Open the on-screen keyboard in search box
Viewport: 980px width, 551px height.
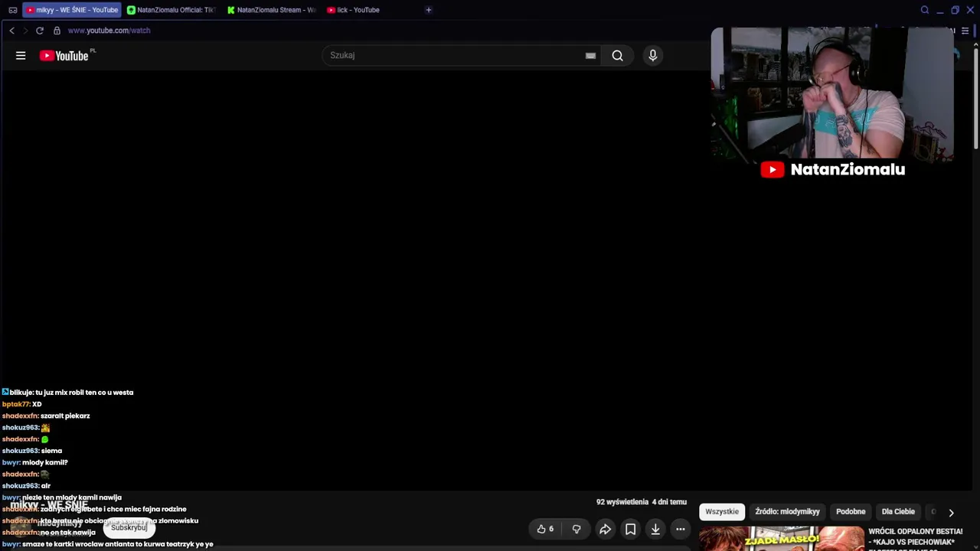(590, 55)
